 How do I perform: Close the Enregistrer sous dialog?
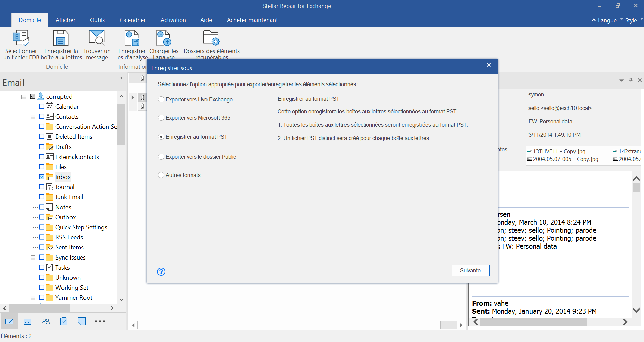click(x=489, y=65)
